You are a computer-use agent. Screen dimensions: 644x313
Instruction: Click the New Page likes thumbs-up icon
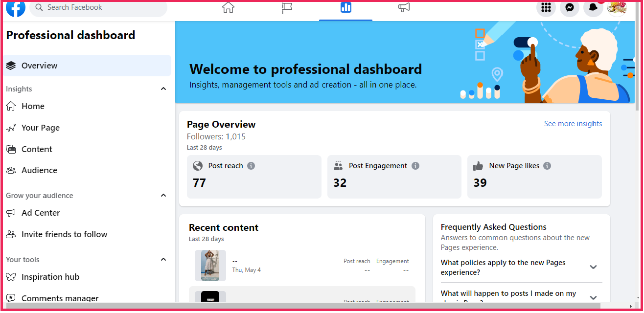click(478, 166)
